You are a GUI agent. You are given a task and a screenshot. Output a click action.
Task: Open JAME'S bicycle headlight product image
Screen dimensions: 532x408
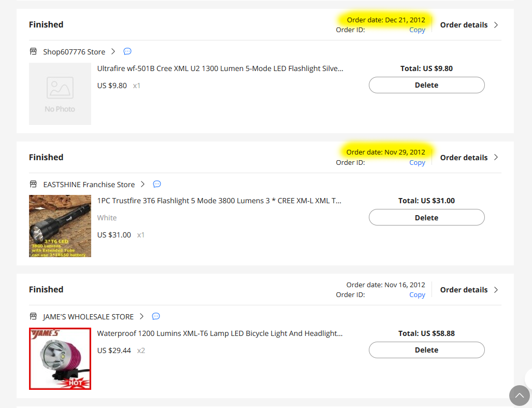pyautogui.click(x=60, y=359)
